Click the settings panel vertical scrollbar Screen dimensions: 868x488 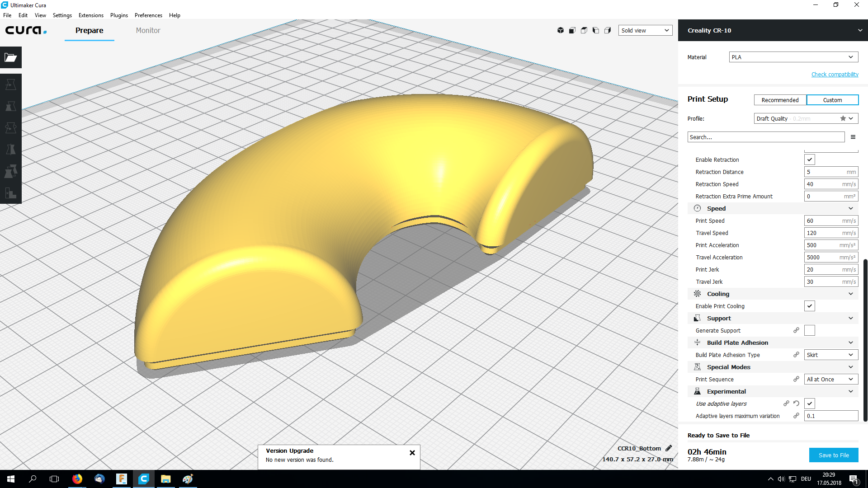pos(865,340)
